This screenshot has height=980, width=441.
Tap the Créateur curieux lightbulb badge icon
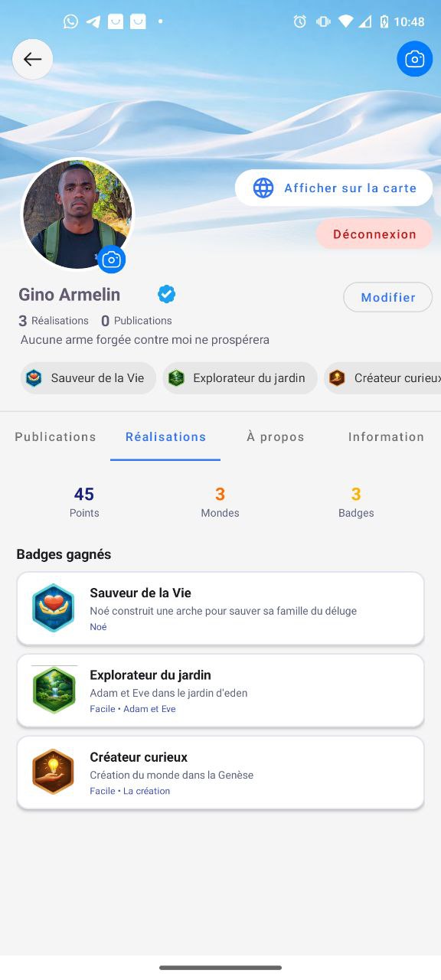(x=54, y=772)
